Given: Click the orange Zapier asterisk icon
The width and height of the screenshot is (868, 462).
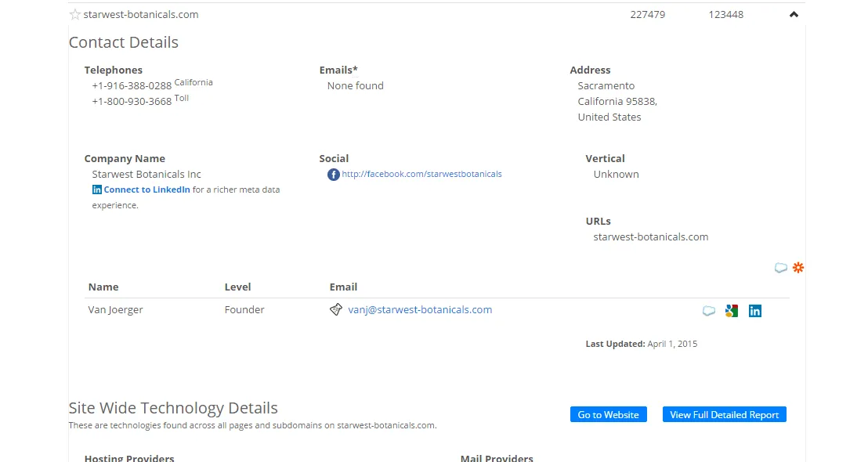Looking at the screenshot, I should pyautogui.click(x=798, y=268).
